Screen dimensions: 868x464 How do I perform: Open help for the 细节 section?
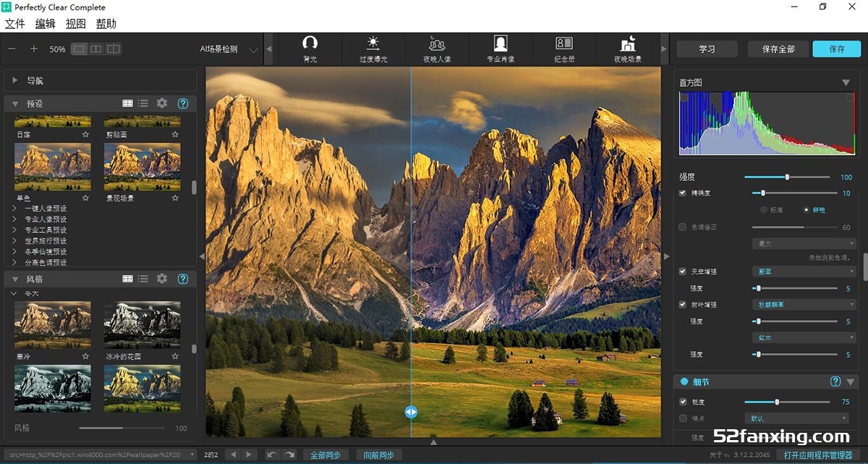(835, 381)
